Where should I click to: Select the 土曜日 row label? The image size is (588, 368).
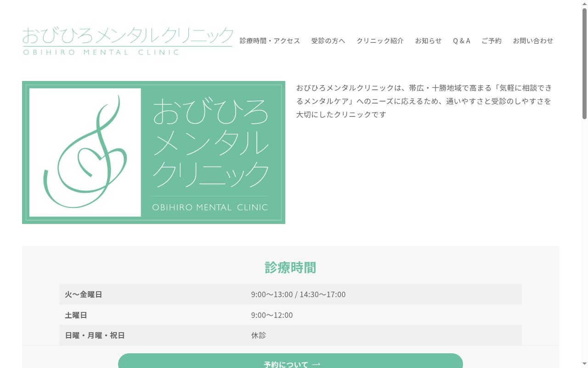[76, 315]
